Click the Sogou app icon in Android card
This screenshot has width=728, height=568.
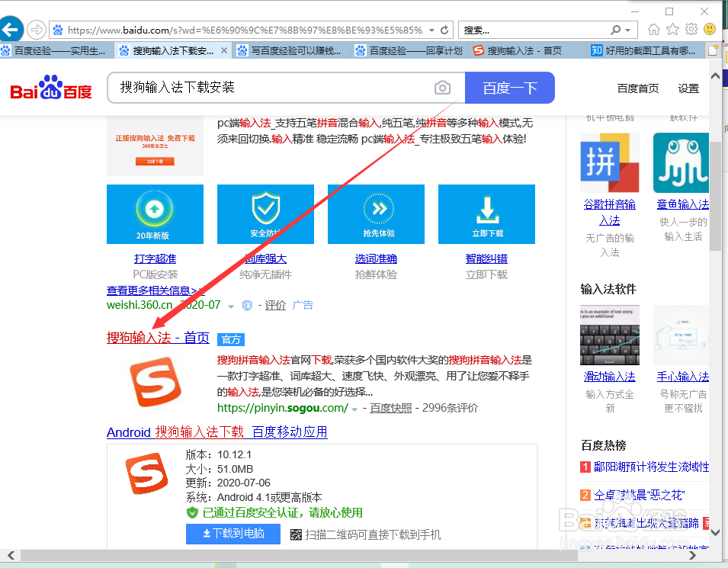pyautogui.click(x=146, y=473)
